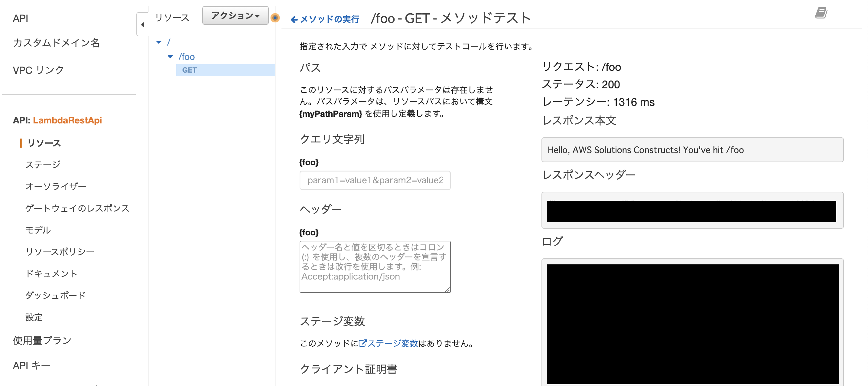Click the ステータス: 200 text
Screen dimensions: 868x386
(x=581, y=84)
